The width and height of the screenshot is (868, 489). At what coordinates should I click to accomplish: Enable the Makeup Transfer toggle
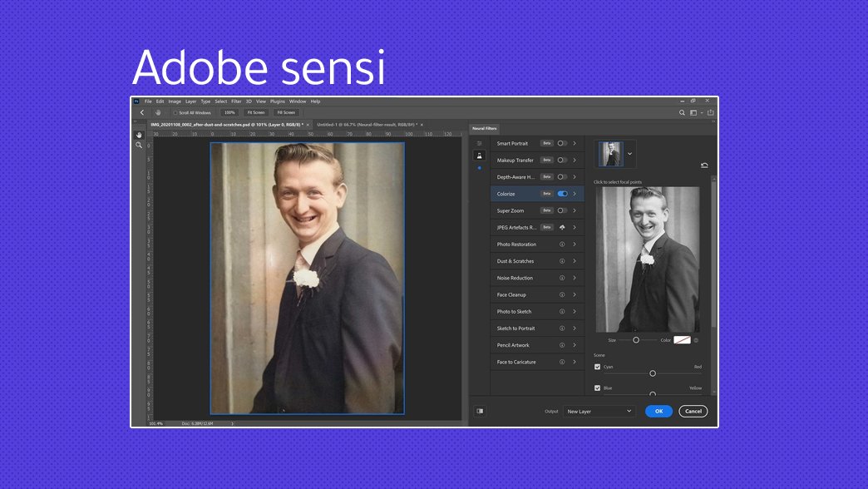[x=562, y=160]
